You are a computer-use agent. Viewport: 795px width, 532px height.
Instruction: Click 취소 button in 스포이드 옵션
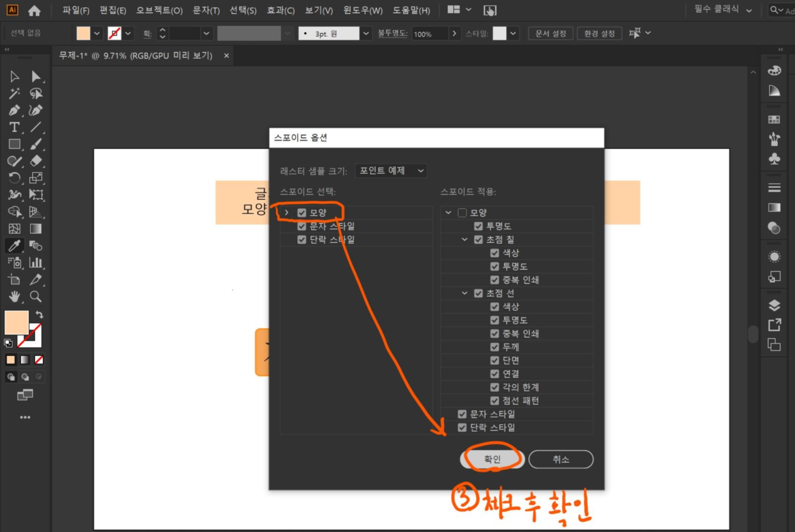click(561, 459)
